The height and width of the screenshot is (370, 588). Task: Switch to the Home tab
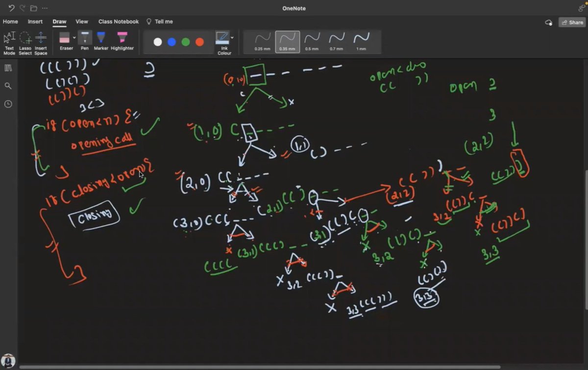pos(10,22)
